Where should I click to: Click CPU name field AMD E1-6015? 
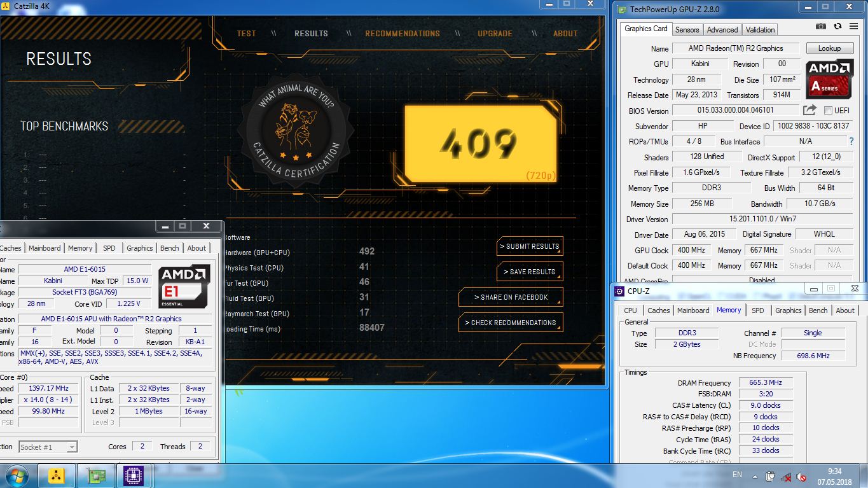tap(85, 269)
